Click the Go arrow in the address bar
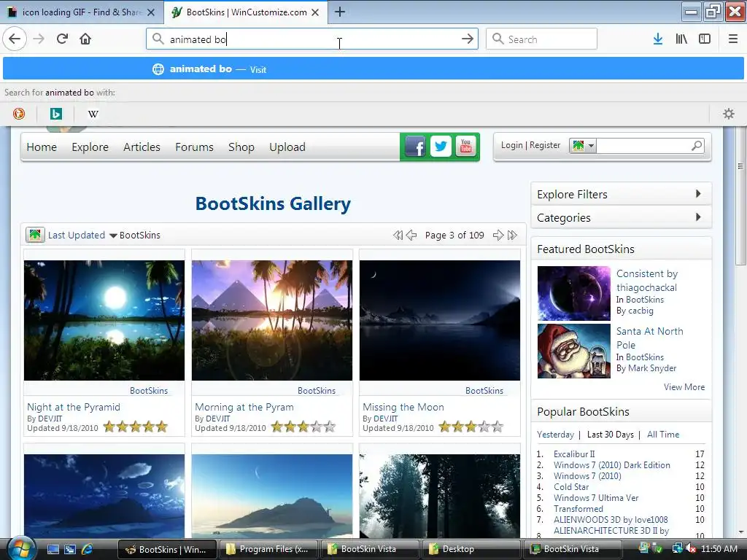747x560 pixels. (468, 39)
